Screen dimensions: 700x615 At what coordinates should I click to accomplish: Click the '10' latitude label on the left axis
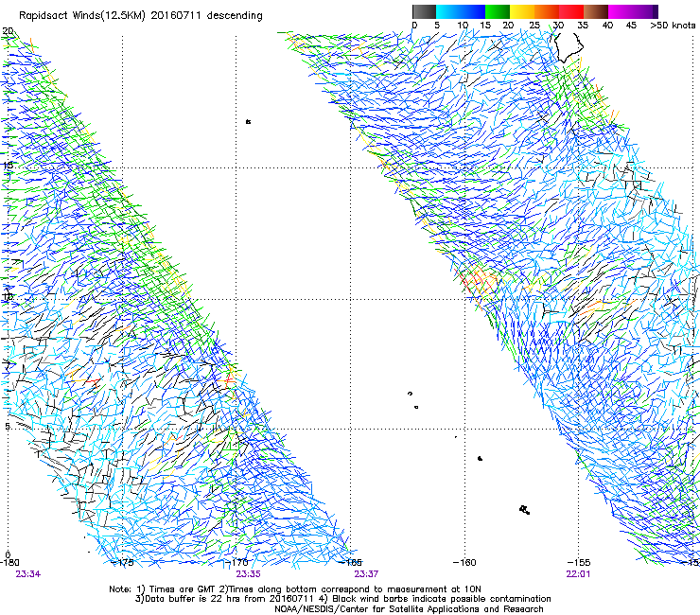pyautogui.click(x=8, y=296)
